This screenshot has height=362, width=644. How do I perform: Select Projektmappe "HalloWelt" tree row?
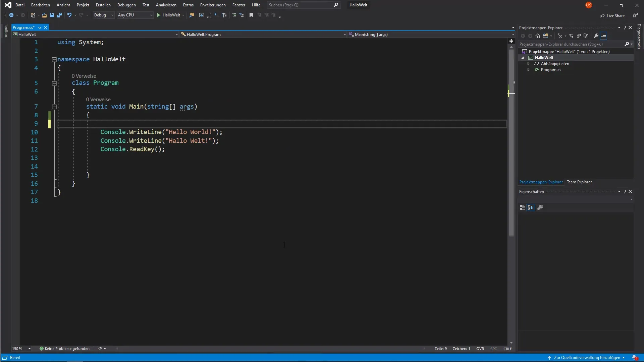coord(576,51)
